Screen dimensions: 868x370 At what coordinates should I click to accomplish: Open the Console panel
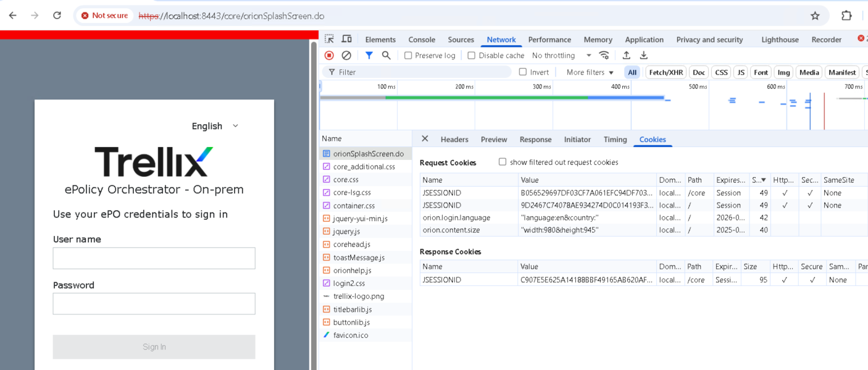422,39
